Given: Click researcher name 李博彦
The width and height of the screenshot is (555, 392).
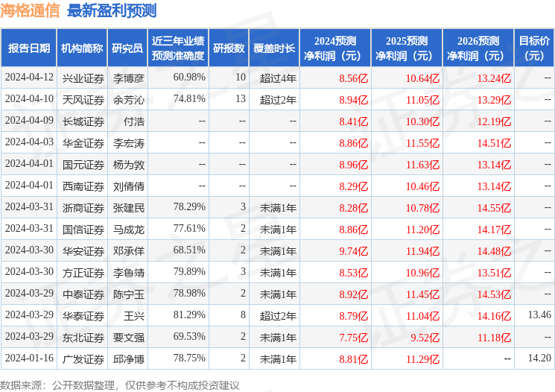Looking at the screenshot, I should pyautogui.click(x=128, y=78).
